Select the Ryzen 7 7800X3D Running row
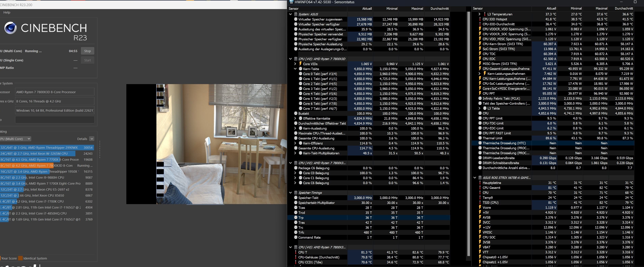This screenshot has height=267, width=644. (x=47, y=165)
